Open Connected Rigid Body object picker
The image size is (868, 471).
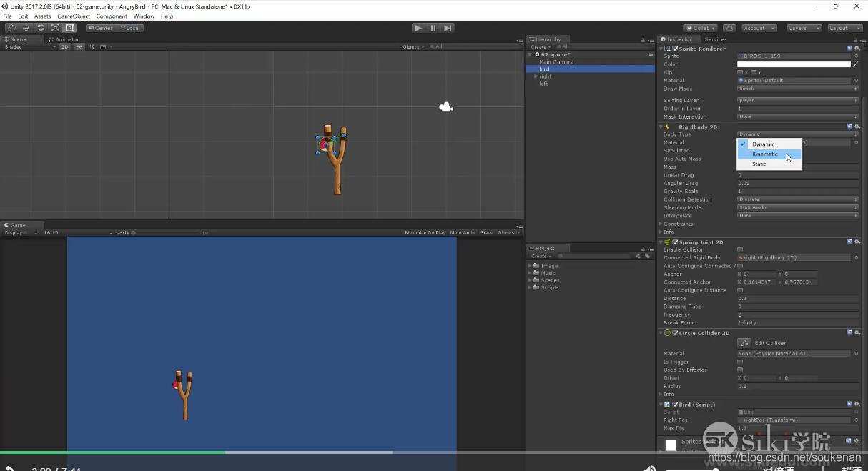coord(857,257)
